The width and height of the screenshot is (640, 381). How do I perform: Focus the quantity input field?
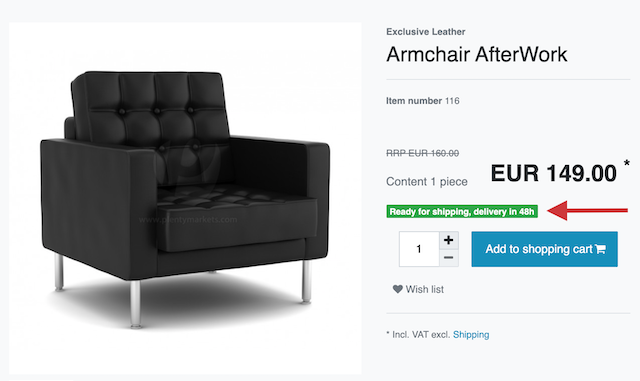(x=419, y=249)
